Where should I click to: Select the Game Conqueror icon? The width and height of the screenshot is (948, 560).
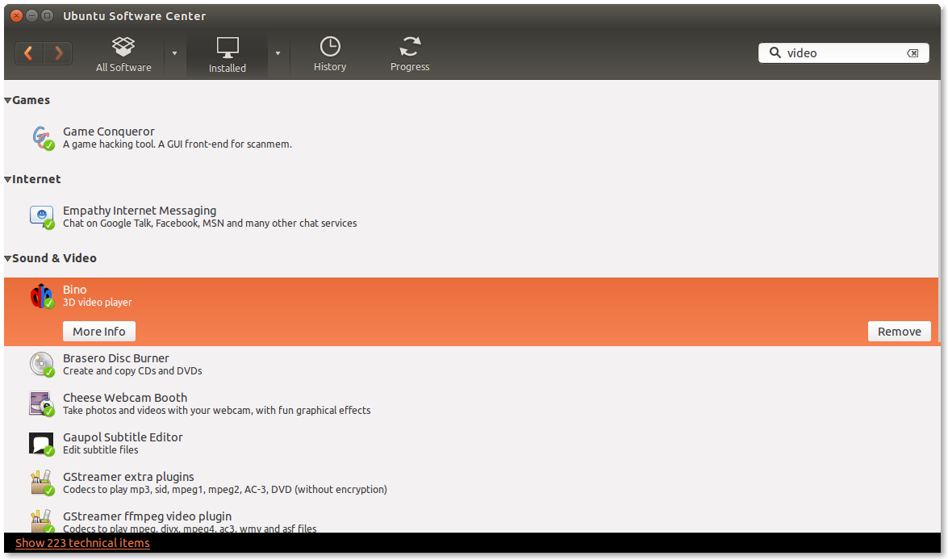pos(42,137)
